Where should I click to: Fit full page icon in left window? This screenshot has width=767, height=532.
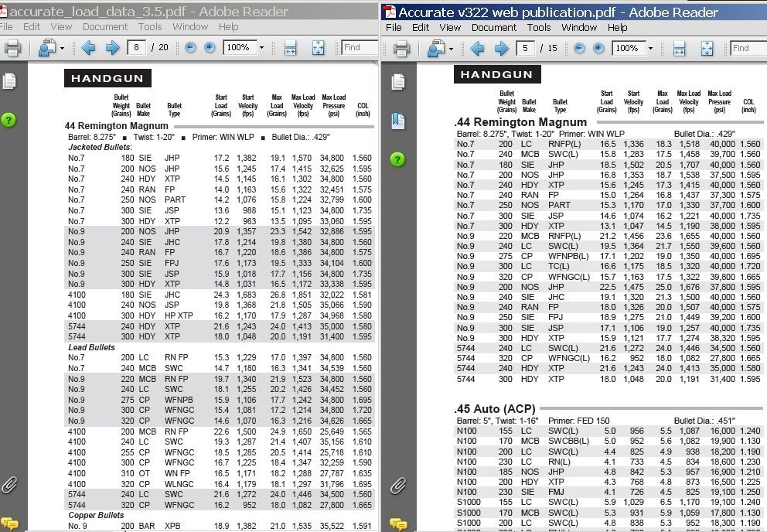(318, 48)
